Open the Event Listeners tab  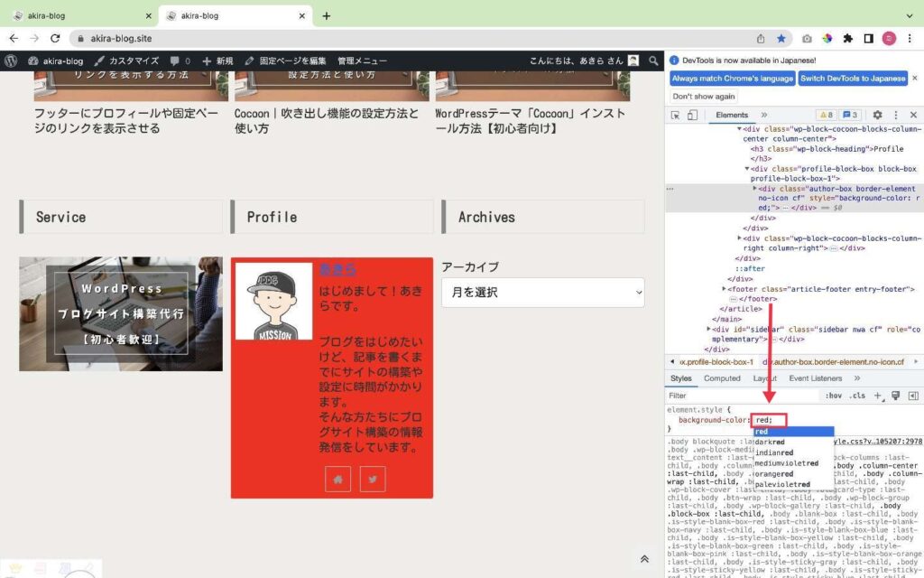point(816,378)
